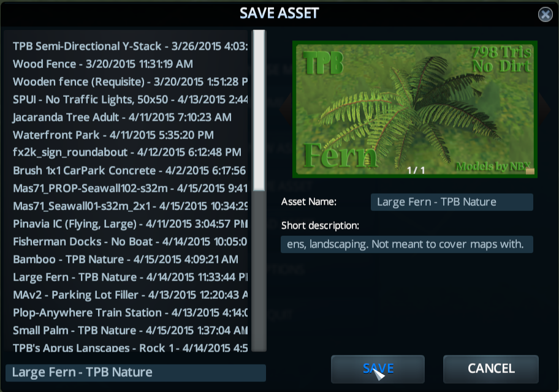The width and height of the screenshot is (559, 392).
Task: Click the CANCEL button
Action: 491,369
